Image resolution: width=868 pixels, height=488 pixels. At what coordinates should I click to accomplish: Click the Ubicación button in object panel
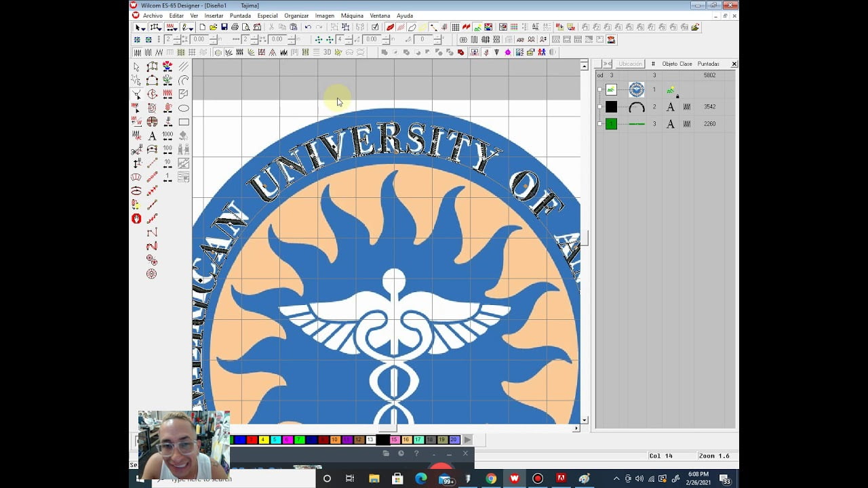[630, 64]
